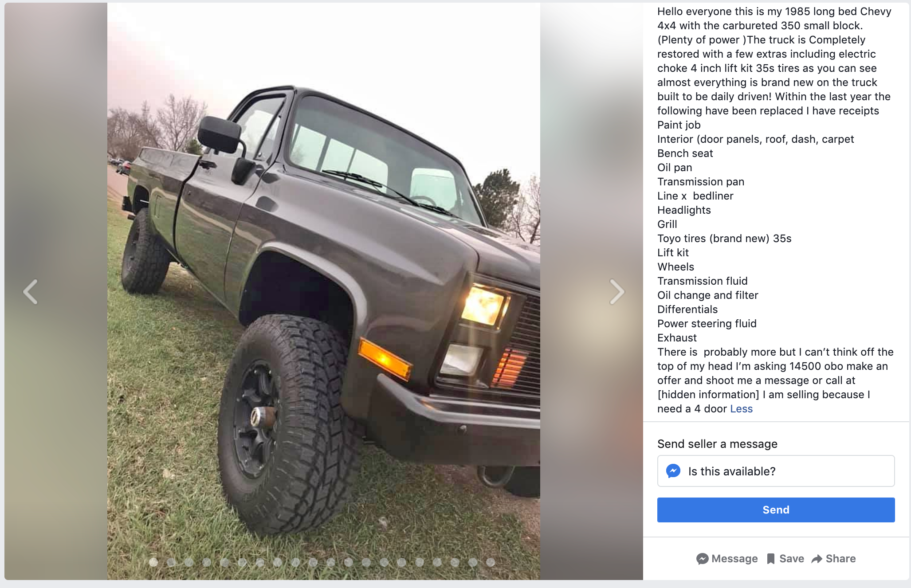Jump to last photo indicator dot
The width and height of the screenshot is (911, 588).
coord(491,562)
